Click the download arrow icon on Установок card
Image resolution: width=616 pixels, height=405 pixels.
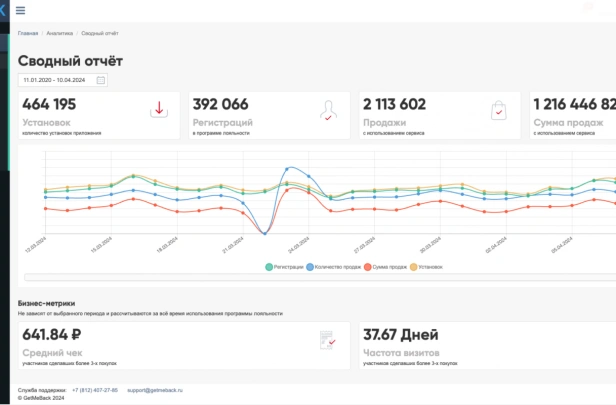click(159, 109)
